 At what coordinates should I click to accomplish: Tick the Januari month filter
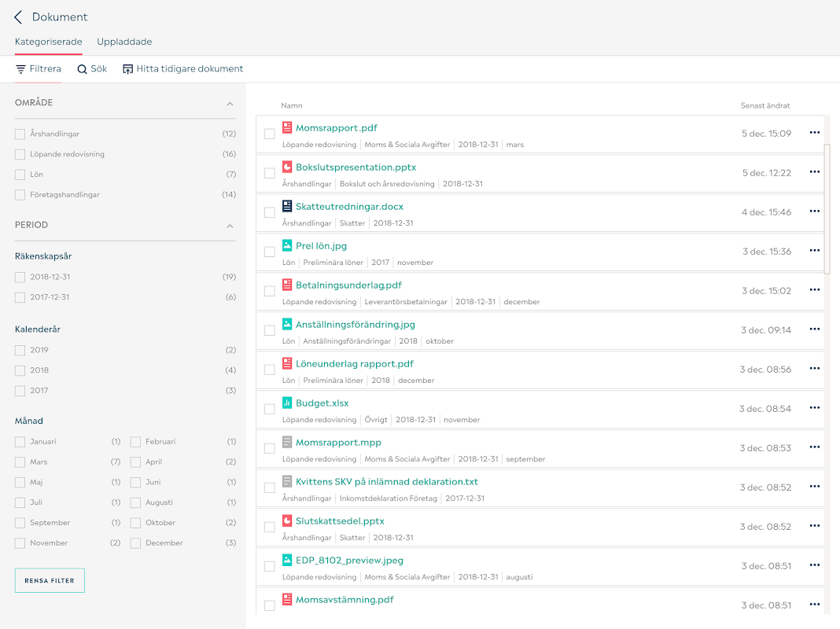(20, 442)
